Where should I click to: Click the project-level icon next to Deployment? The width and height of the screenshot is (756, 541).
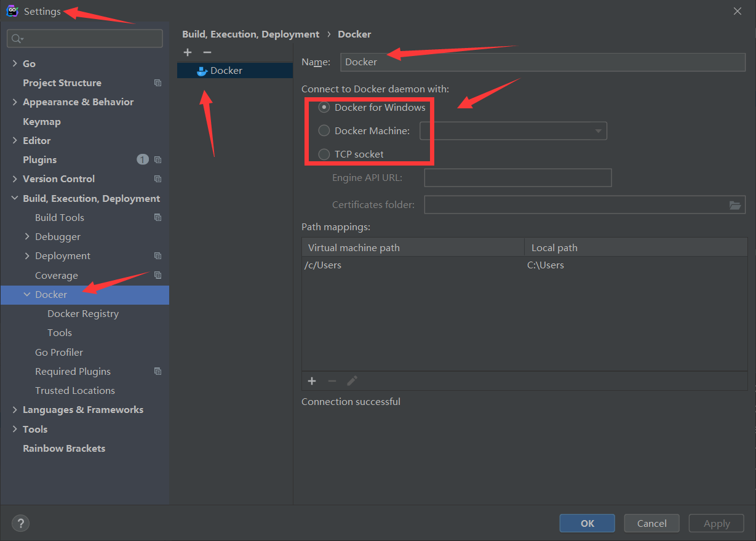click(x=157, y=256)
